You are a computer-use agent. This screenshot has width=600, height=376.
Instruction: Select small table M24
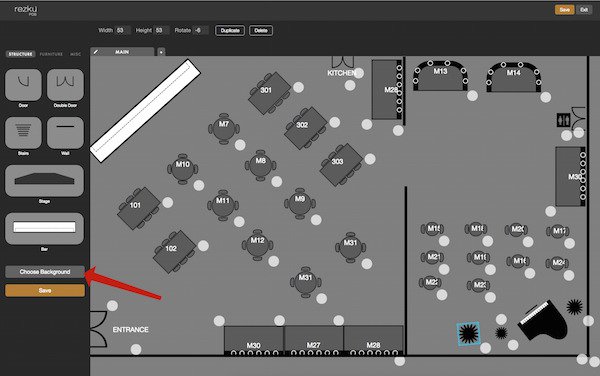click(557, 263)
